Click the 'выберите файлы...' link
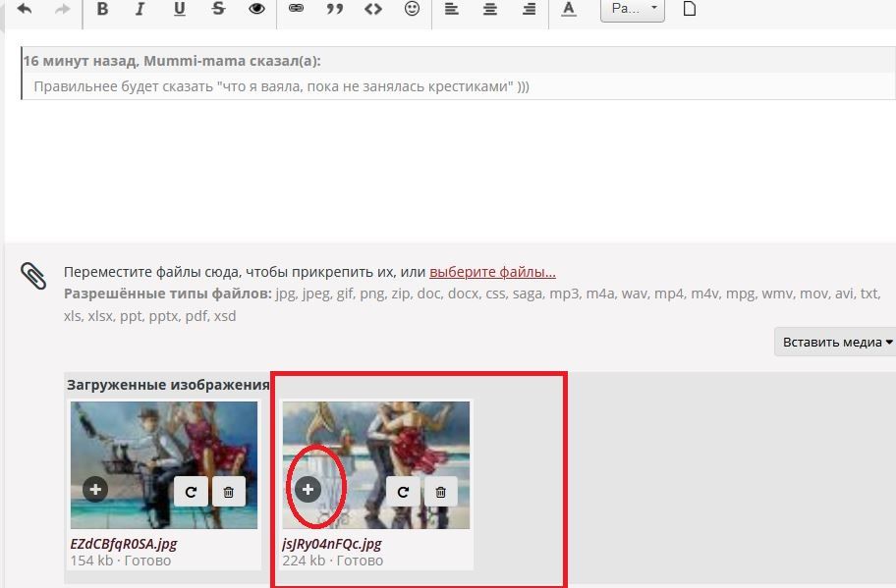 [x=492, y=272]
